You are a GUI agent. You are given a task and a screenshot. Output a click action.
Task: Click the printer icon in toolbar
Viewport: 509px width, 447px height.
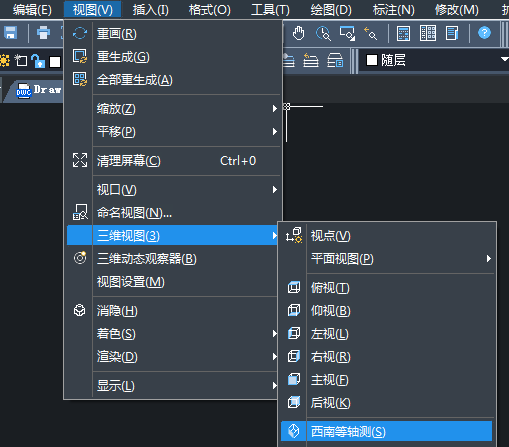tap(43, 33)
